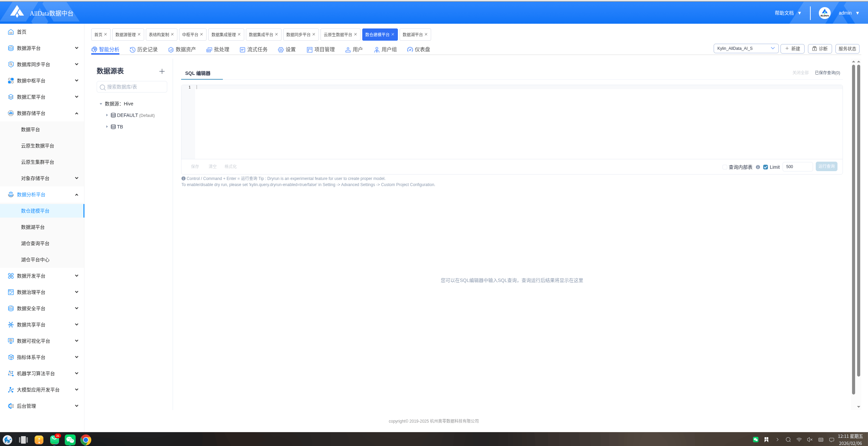Click the info icon next to 查询内部表

[758, 167]
